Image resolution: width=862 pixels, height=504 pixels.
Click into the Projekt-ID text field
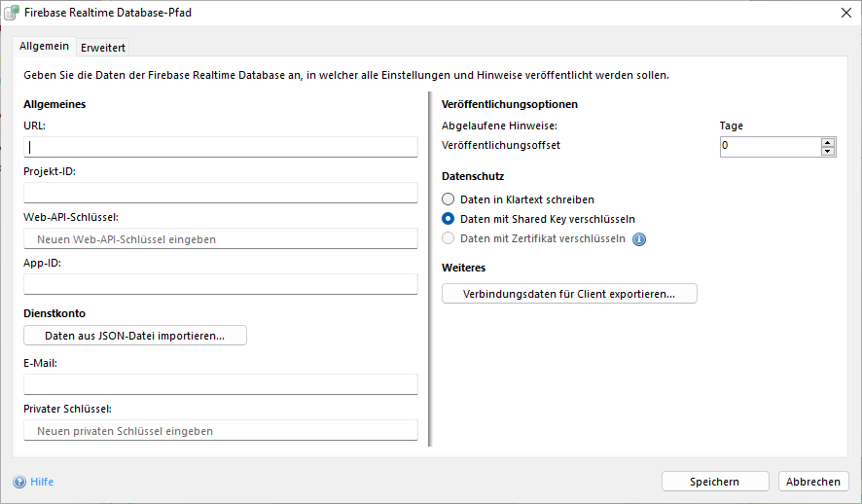221,193
